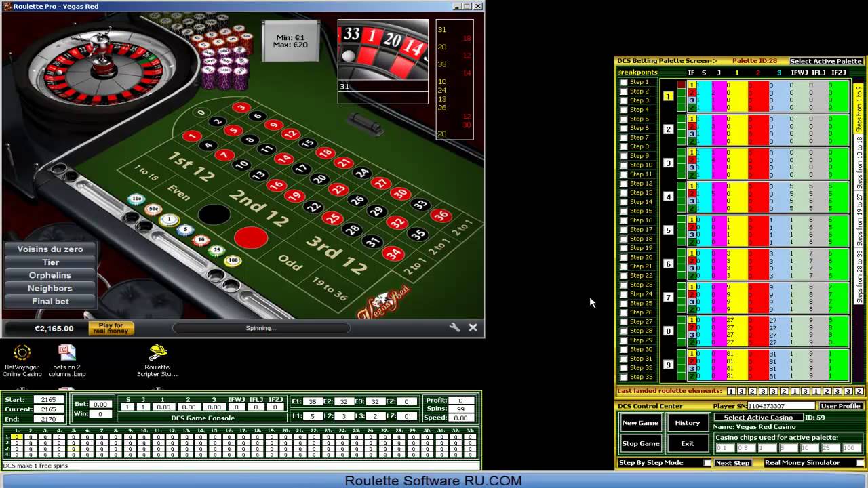The width and height of the screenshot is (868, 488).
Task: Bet on 19 to 36
Action: click(329, 289)
